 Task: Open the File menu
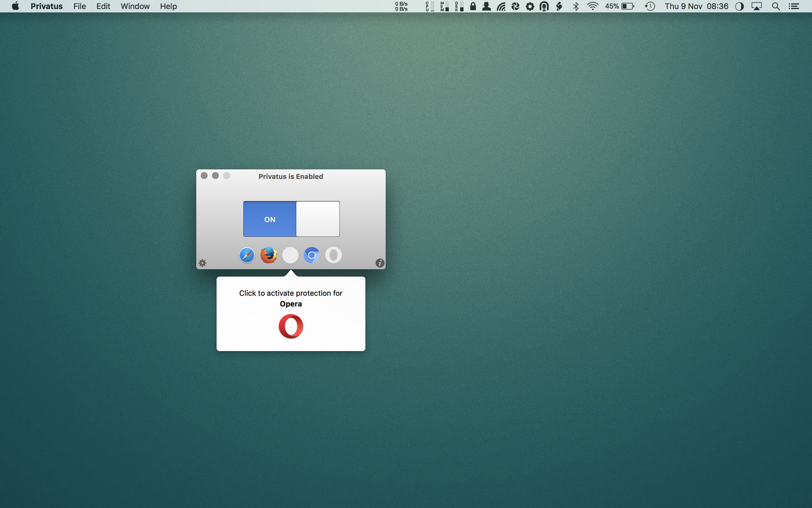pos(80,6)
